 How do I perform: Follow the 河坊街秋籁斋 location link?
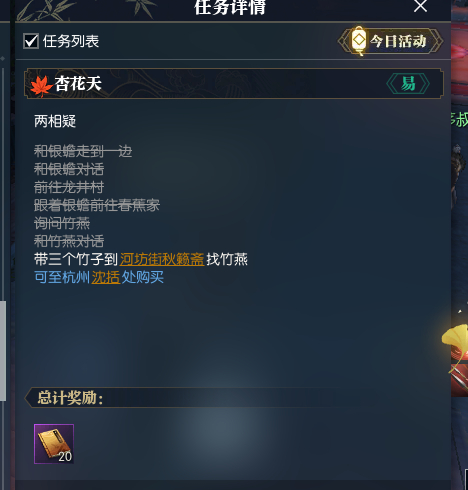click(162, 259)
